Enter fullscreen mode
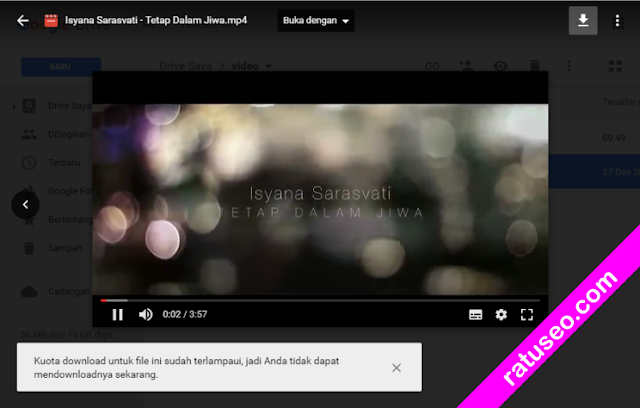This screenshot has height=408, width=640. [x=527, y=315]
